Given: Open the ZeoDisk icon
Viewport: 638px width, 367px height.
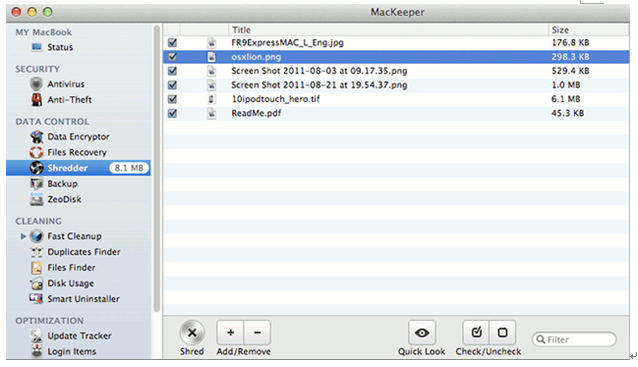Looking at the screenshot, I should (36, 199).
